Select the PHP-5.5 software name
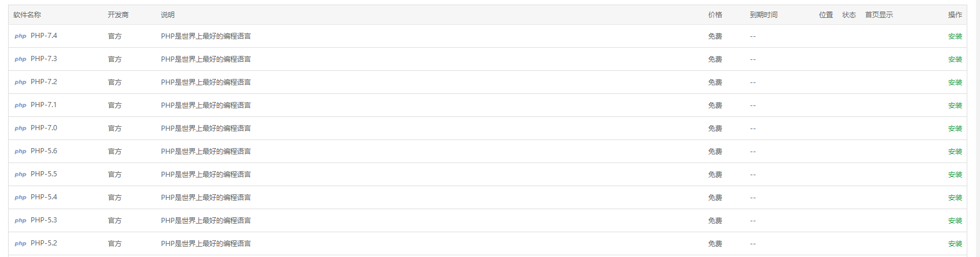Screen dimensions: 980x257 (x=44, y=174)
